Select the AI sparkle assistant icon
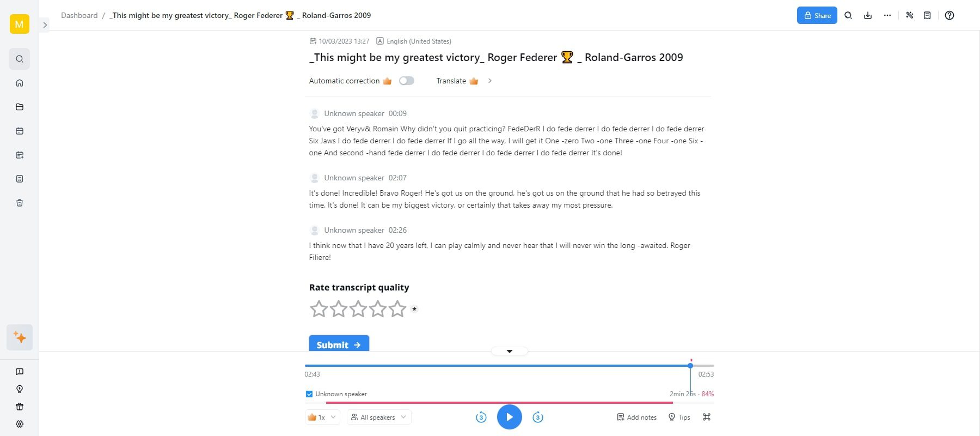The width and height of the screenshot is (980, 436). pos(20,337)
